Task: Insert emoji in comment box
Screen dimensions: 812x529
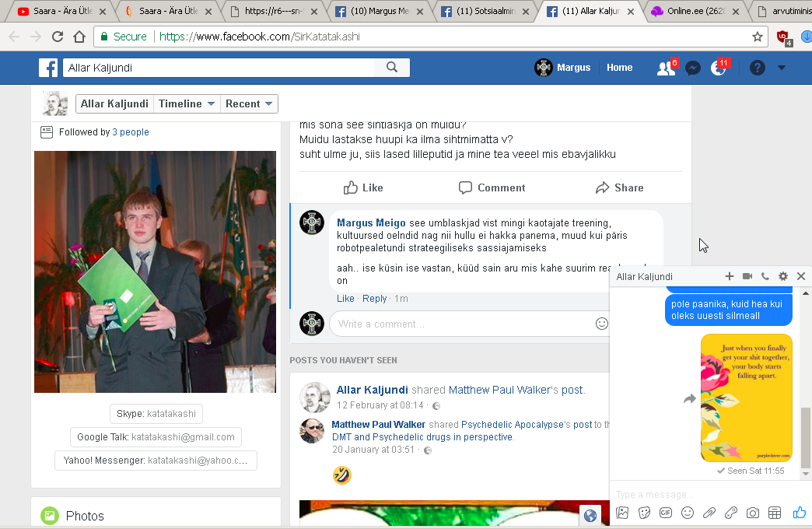Action: pyautogui.click(x=602, y=324)
